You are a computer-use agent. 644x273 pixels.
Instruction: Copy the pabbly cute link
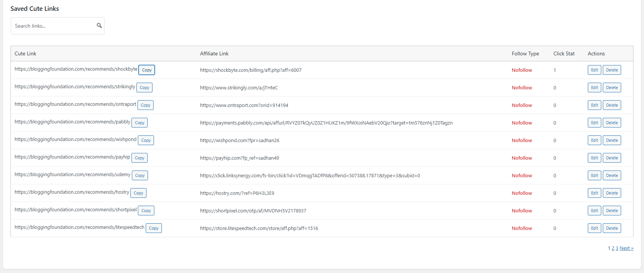tap(140, 123)
